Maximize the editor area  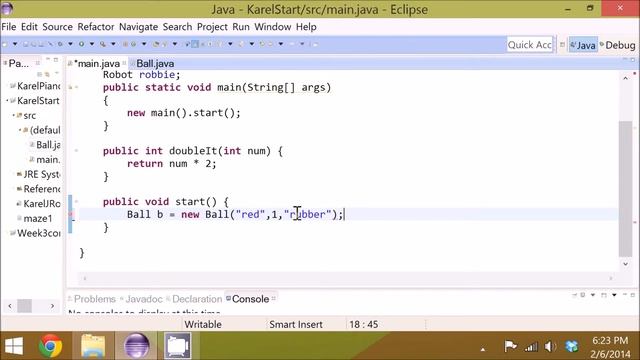coord(633,60)
